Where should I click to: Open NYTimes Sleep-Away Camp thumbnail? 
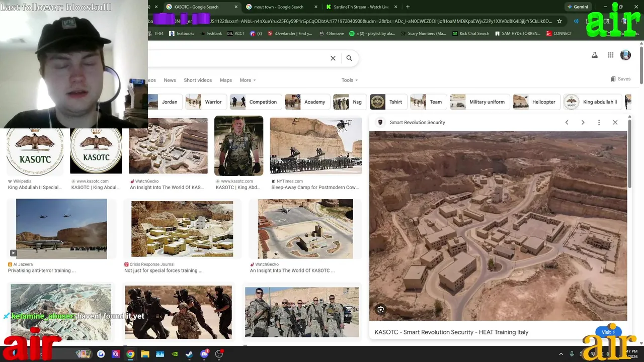[316, 146]
